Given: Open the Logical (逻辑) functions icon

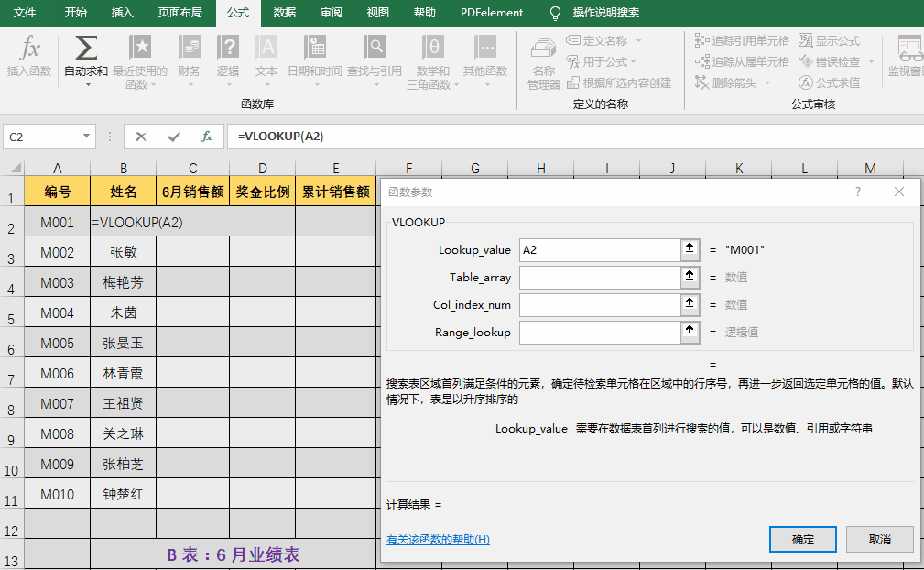Looking at the screenshot, I should 228,47.
